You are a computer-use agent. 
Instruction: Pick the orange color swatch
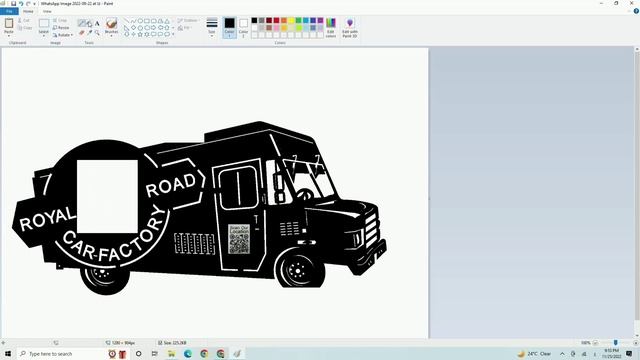284,20
